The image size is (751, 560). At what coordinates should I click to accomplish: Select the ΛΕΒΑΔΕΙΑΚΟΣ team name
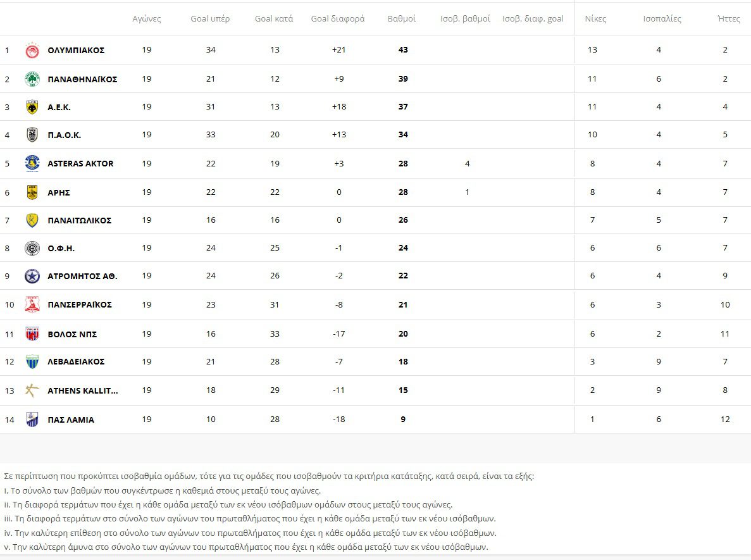(x=76, y=362)
